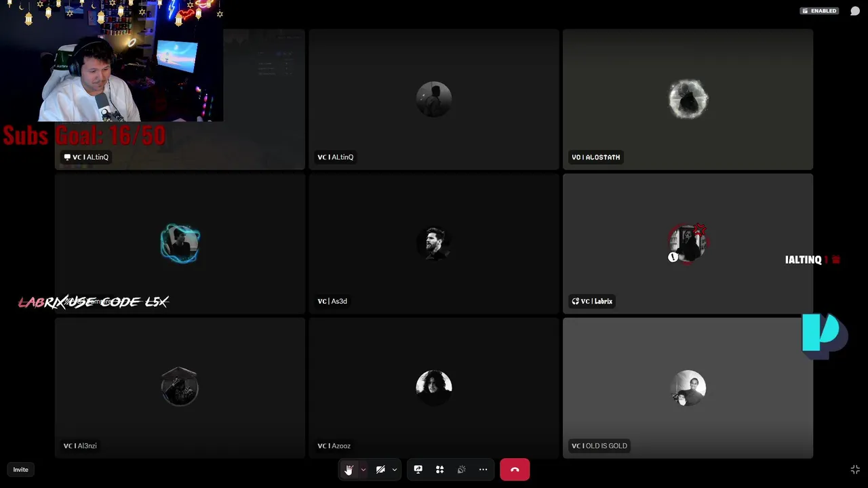Click the glowing cyan avatar
Viewport: 868px width, 488px height.
[180, 243]
